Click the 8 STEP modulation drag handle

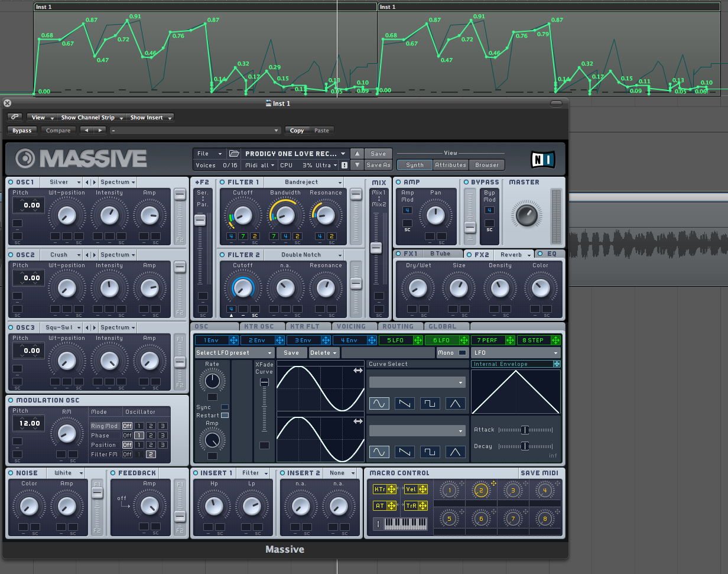point(555,340)
